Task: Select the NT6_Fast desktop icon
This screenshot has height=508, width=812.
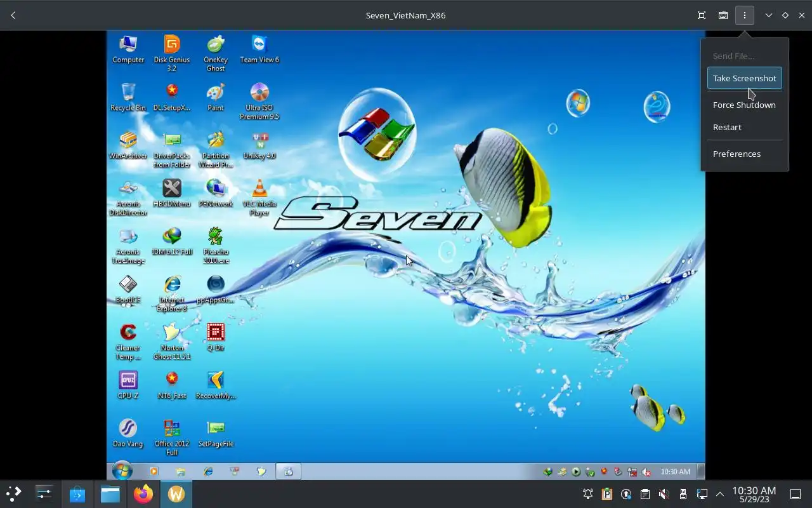Action: (172, 386)
